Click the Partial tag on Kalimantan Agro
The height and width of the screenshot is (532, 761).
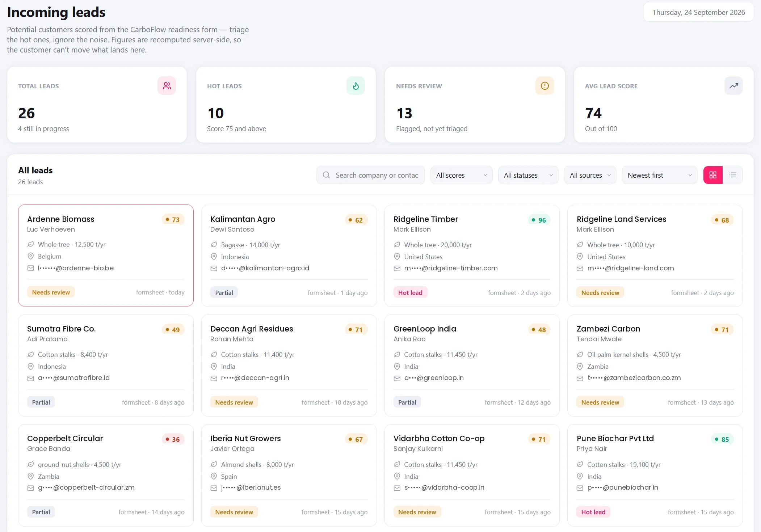tap(224, 293)
